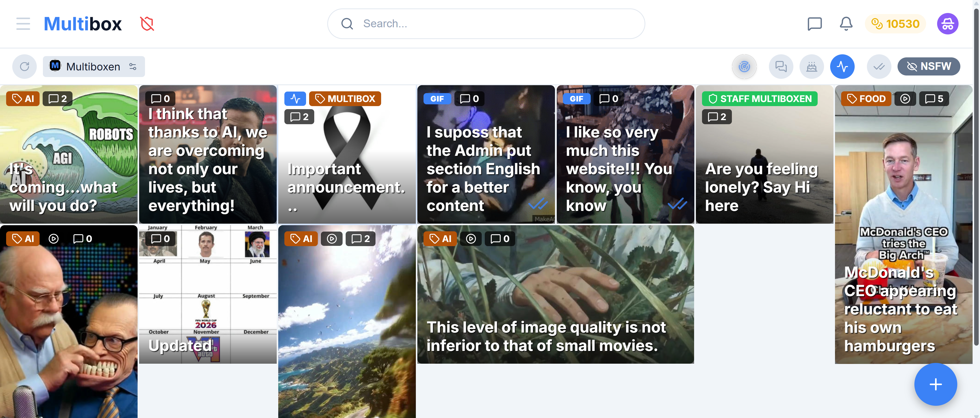Select the birthday cake newest filter

812,67
